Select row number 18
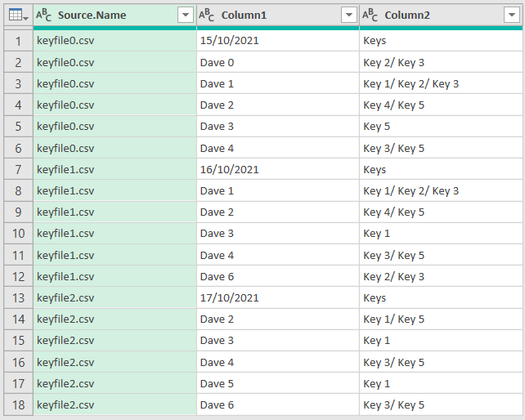 tap(19, 405)
